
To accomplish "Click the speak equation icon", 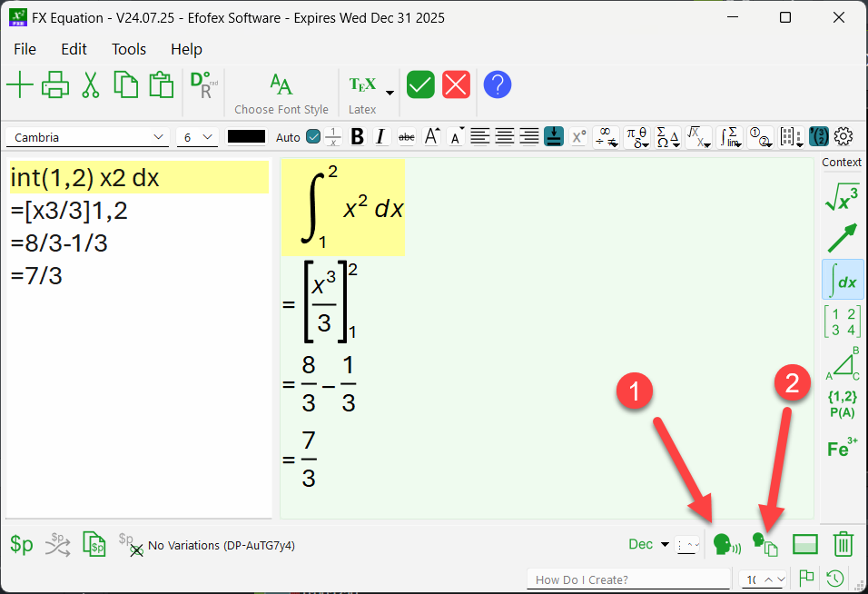I will (725, 544).
